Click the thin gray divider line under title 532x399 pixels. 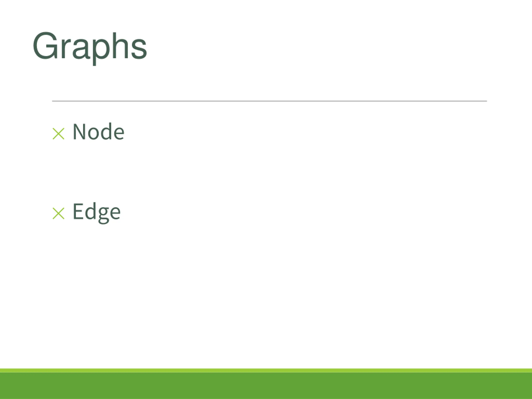[x=269, y=101]
